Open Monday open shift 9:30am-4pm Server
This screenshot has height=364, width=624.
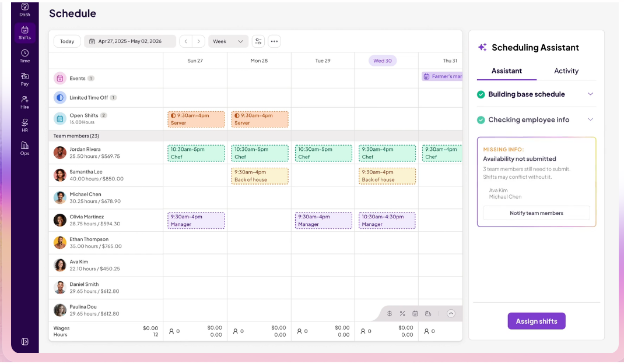[260, 119]
